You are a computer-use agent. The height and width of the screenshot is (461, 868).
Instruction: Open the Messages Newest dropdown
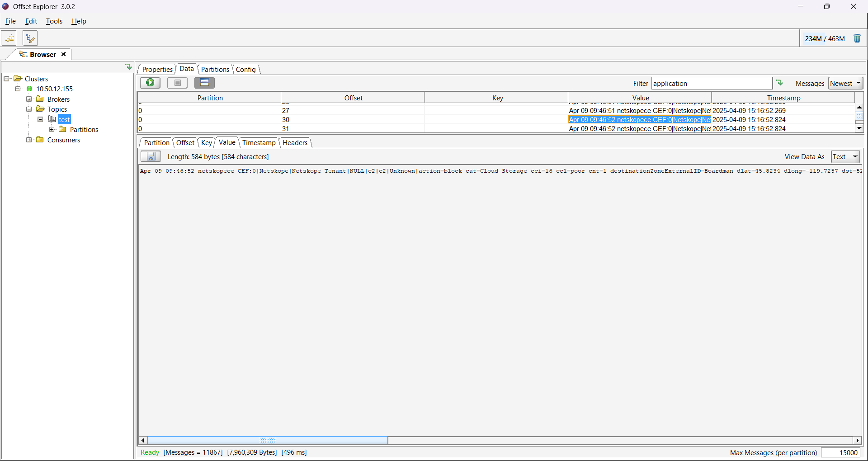[845, 83]
